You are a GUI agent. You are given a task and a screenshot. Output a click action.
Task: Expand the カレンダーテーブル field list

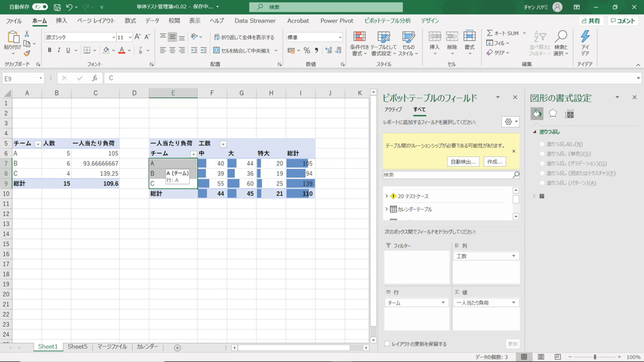[x=386, y=209]
